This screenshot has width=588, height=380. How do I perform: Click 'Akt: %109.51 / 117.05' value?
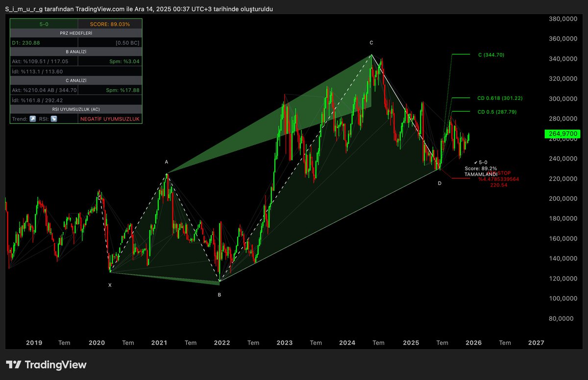pyautogui.click(x=40, y=62)
